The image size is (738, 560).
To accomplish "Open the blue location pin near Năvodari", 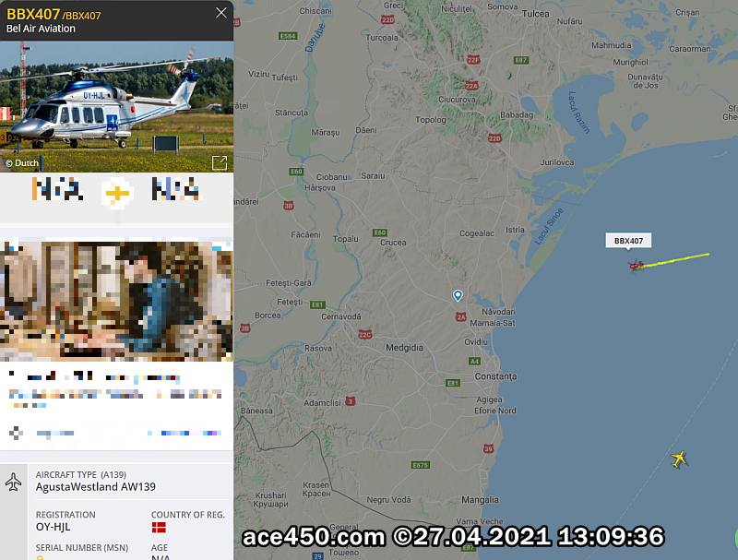I will point(458,295).
